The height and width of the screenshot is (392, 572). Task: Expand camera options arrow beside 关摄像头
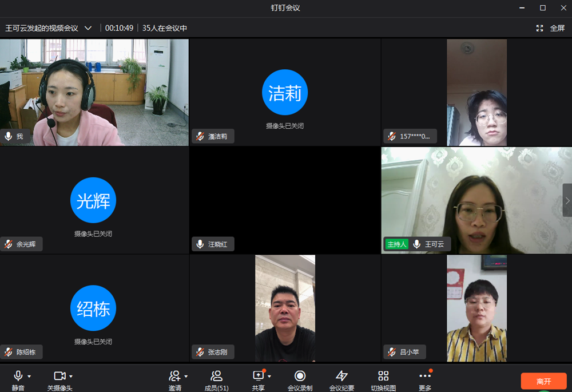tap(71, 376)
